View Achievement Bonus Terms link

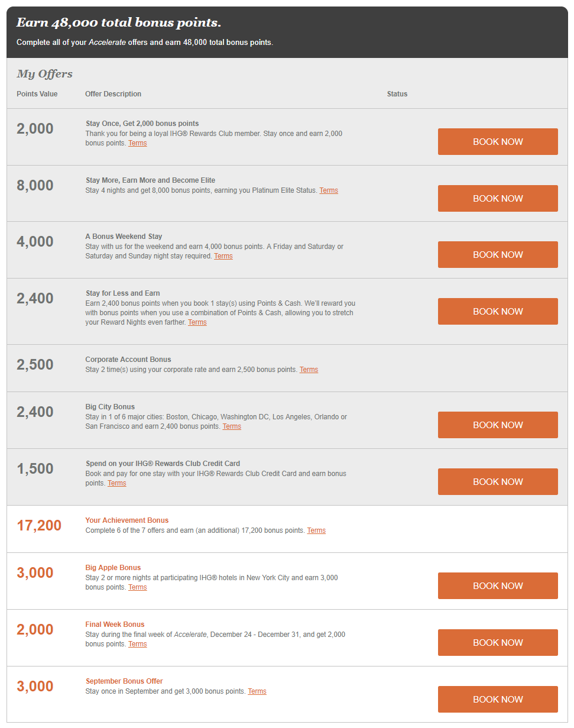coord(316,530)
